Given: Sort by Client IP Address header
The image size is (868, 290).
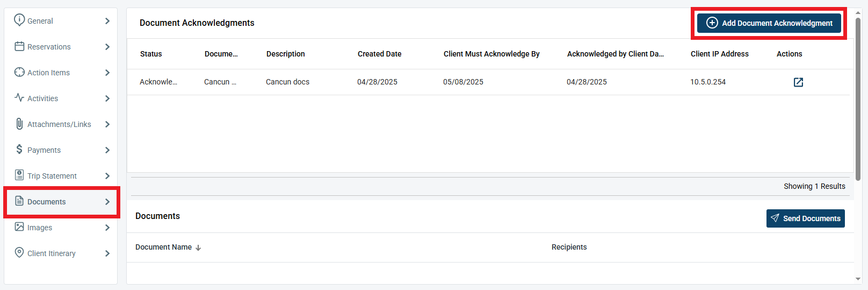Looking at the screenshot, I should (x=719, y=54).
